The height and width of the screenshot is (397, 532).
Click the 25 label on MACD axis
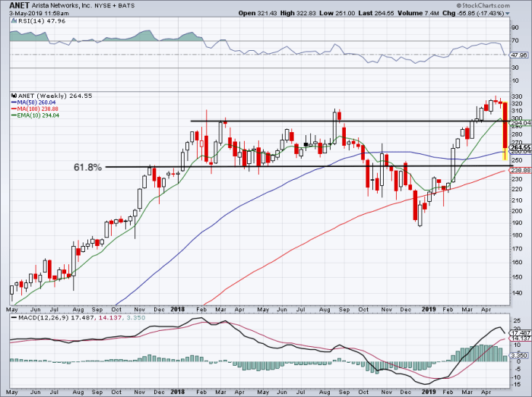[x=517, y=320]
